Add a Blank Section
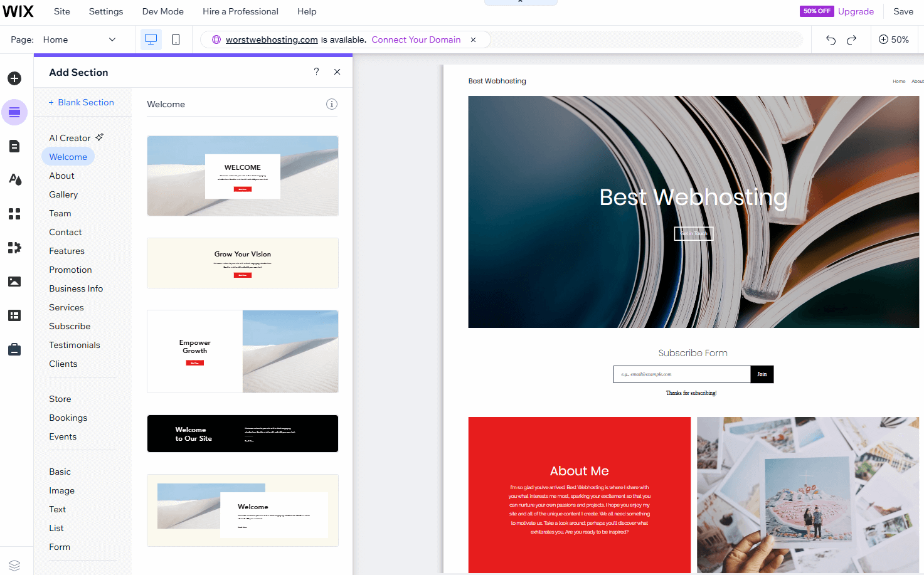 (x=82, y=102)
